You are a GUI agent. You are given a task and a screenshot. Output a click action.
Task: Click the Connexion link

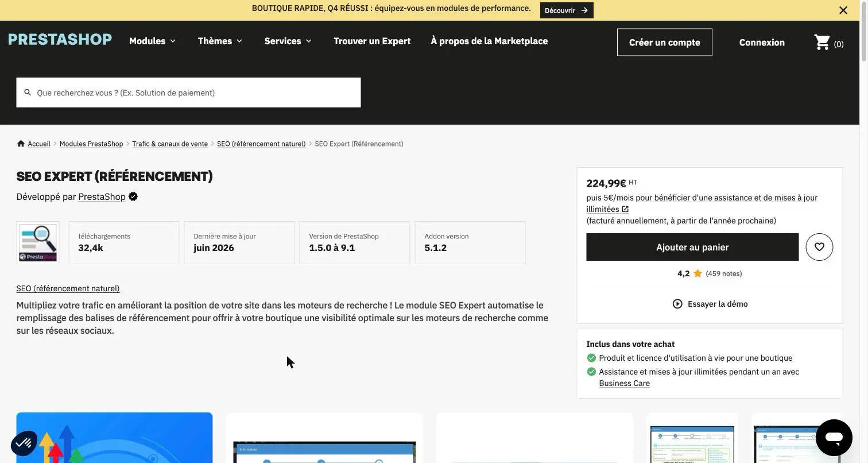762,43
